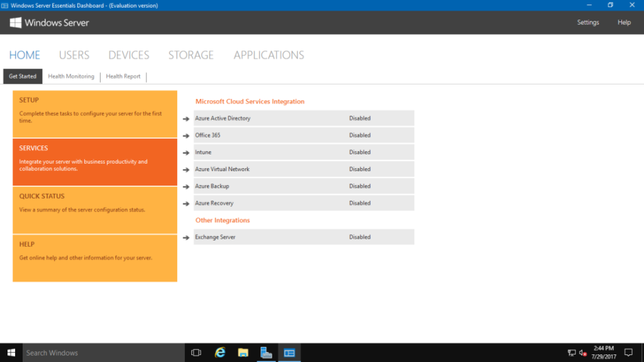Click the arrow icon beside Office 365

186,136
